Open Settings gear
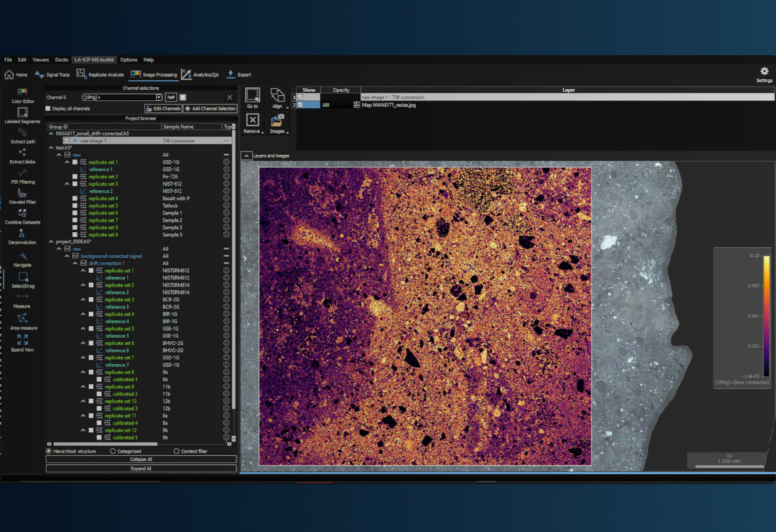Screen dimensions: 776x532 point(764,72)
